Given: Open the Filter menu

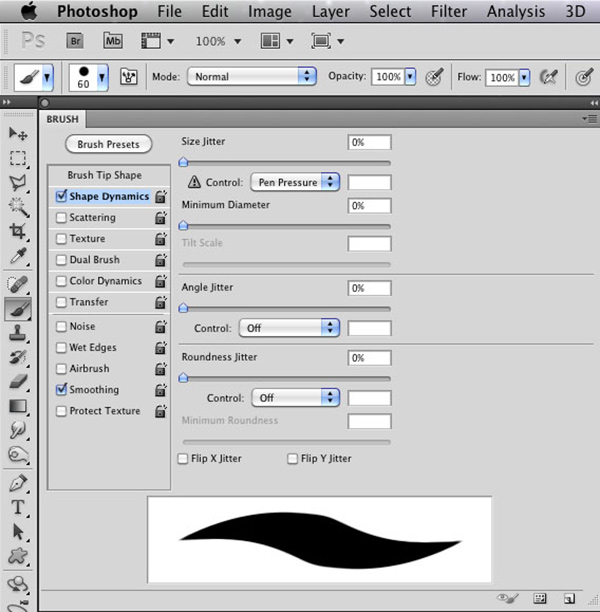Looking at the screenshot, I should coord(449,11).
